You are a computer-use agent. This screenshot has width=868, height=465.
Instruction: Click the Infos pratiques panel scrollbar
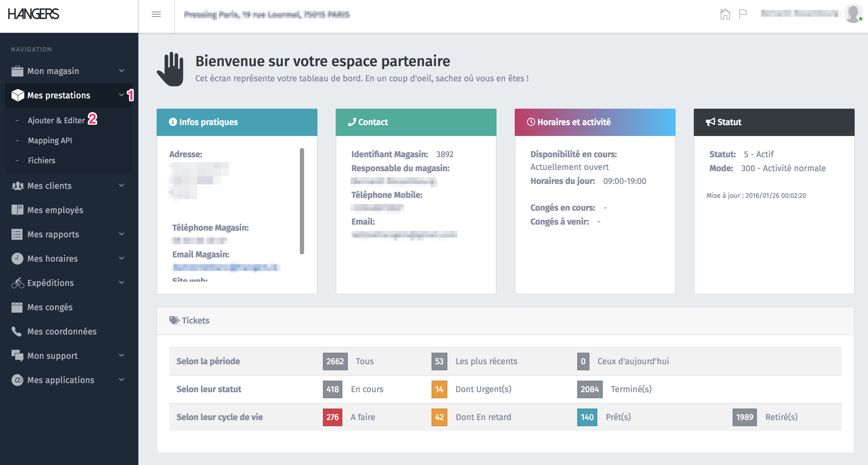[x=302, y=201]
